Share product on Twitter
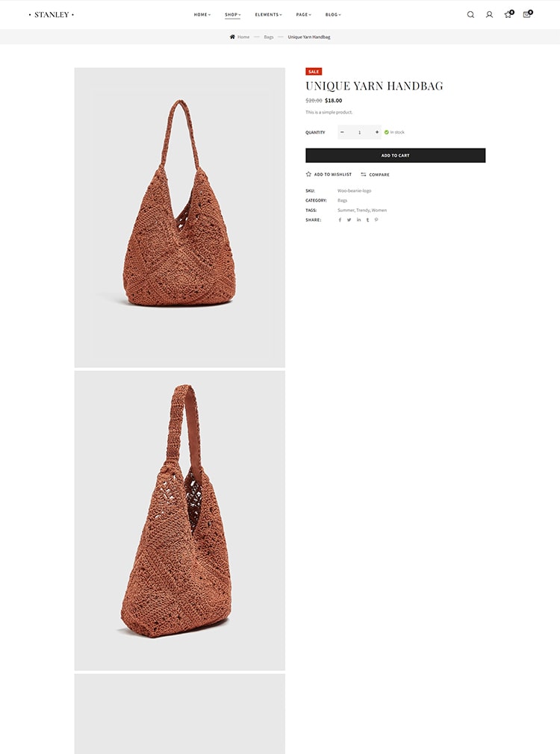The height and width of the screenshot is (754, 560). (x=349, y=219)
